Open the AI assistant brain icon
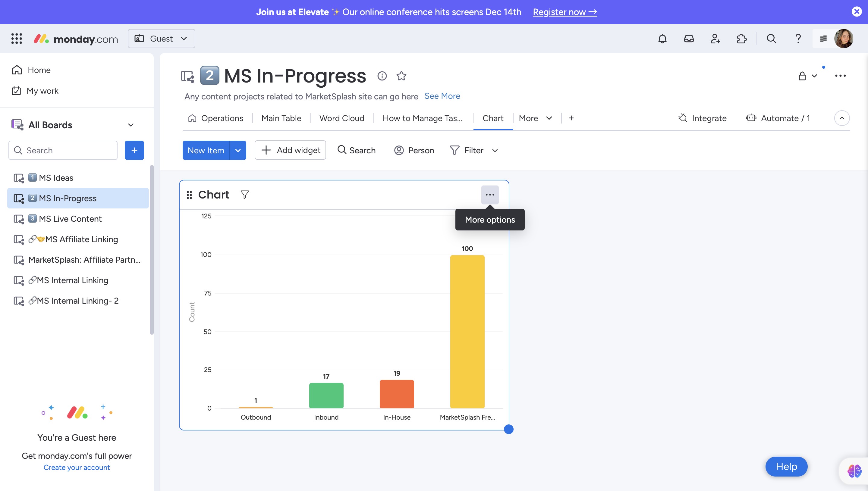Viewport: 868px width, 491px height. [854, 471]
